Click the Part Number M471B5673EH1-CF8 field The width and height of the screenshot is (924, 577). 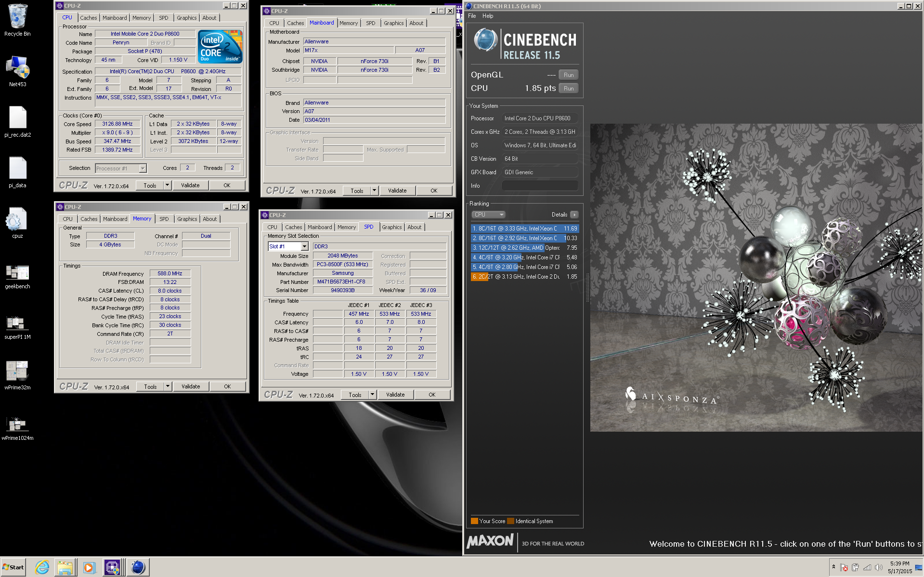coord(343,282)
